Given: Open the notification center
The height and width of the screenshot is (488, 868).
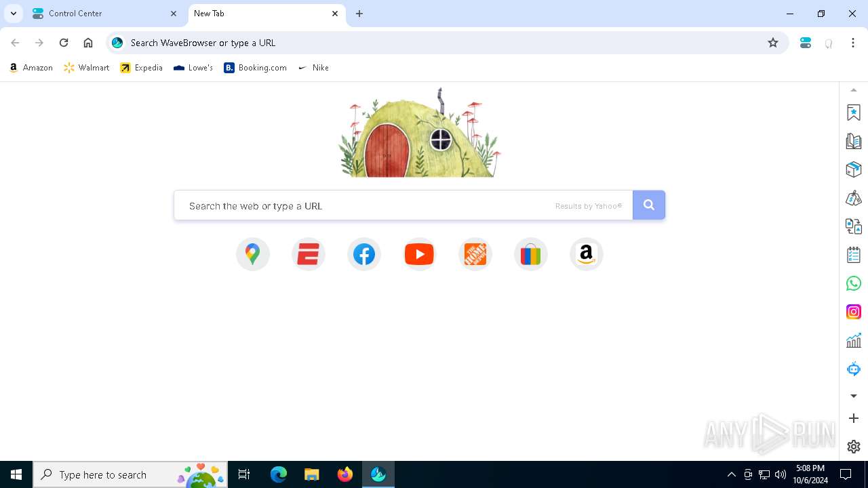Looking at the screenshot, I should point(846,474).
